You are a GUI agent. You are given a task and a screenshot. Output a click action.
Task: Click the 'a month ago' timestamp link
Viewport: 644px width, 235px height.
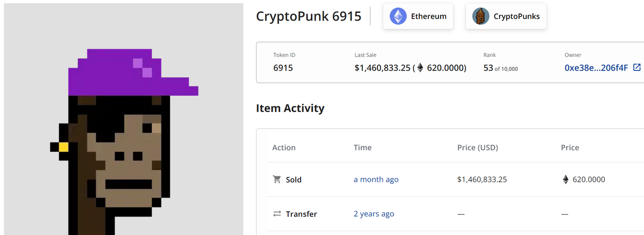(x=376, y=180)
